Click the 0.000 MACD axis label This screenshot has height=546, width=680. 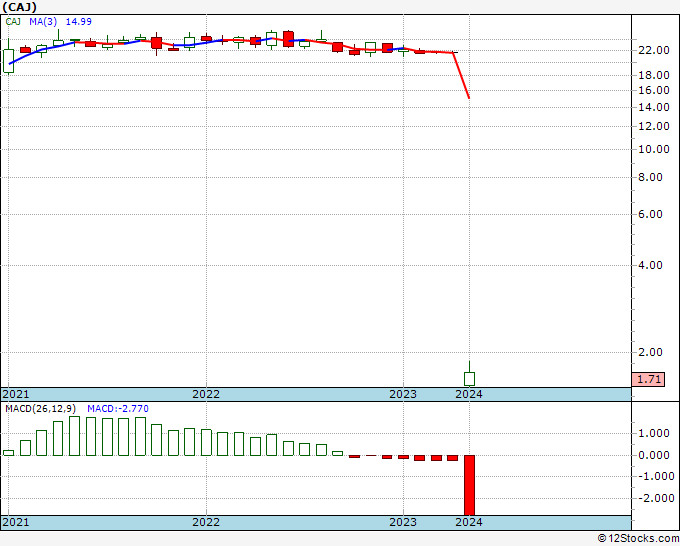654,455
